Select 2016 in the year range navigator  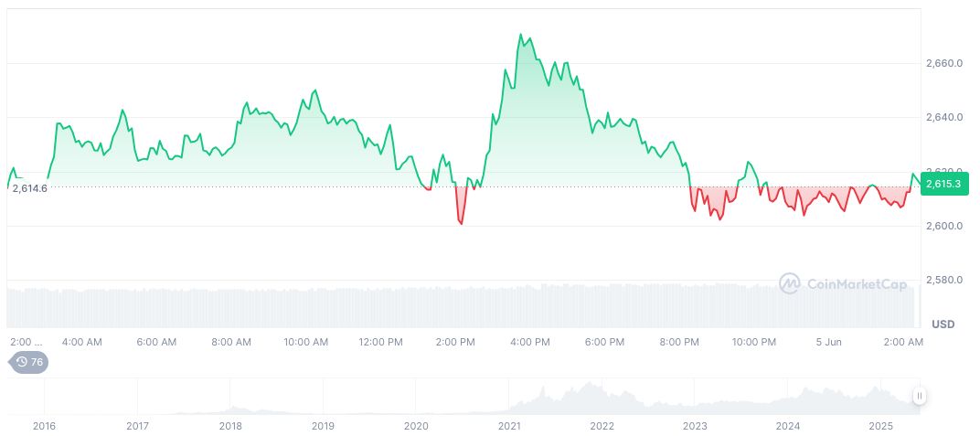point(44,426)
